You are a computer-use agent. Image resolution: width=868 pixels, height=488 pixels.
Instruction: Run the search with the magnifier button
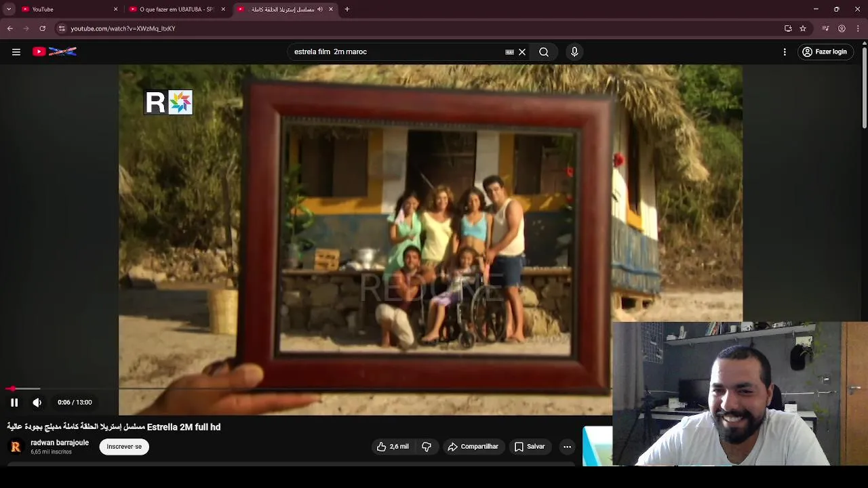pyautogui.click(x=544, y=52)
